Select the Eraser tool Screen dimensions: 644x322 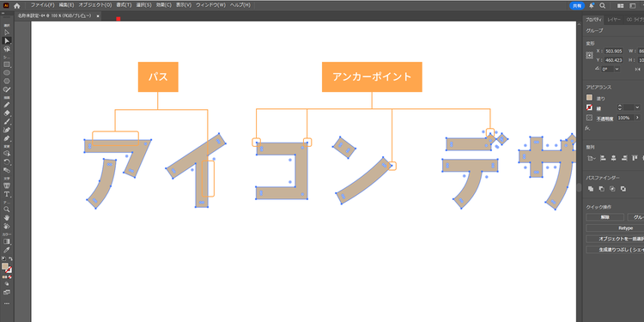point(7,113)
